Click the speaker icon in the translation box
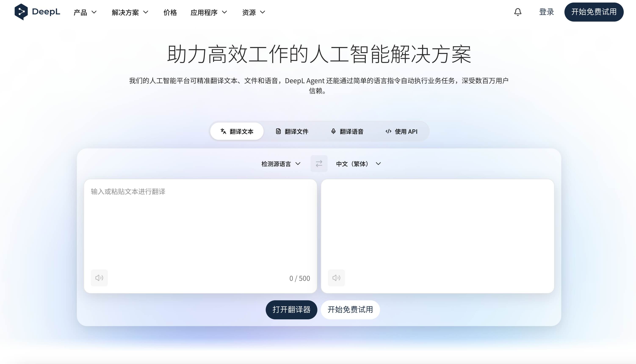Viewport: 636px width, 364px height. click(x=336, y=278)
